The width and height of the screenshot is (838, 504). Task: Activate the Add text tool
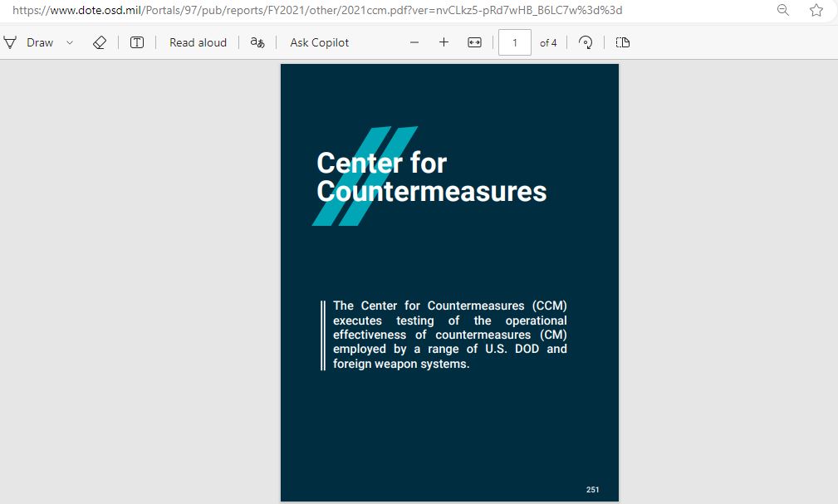pyautogui.click(x=137, y=42)
